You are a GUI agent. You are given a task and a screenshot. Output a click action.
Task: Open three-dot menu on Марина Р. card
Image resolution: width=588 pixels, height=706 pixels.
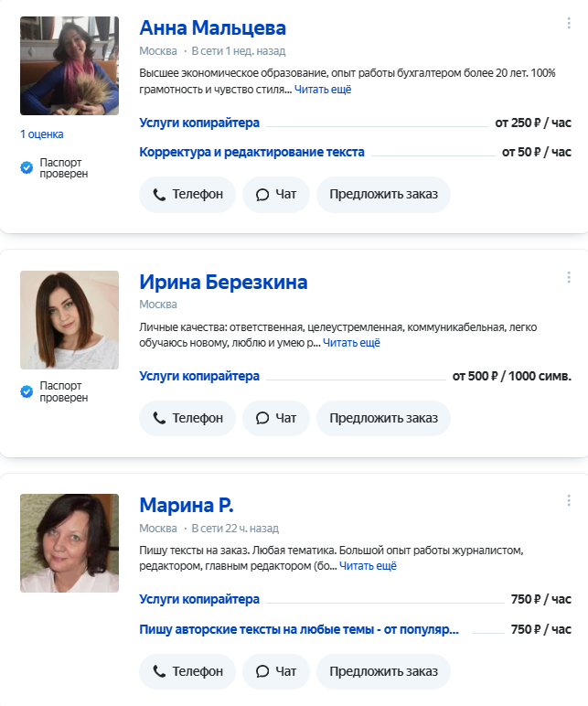click(x=569, y=501)
